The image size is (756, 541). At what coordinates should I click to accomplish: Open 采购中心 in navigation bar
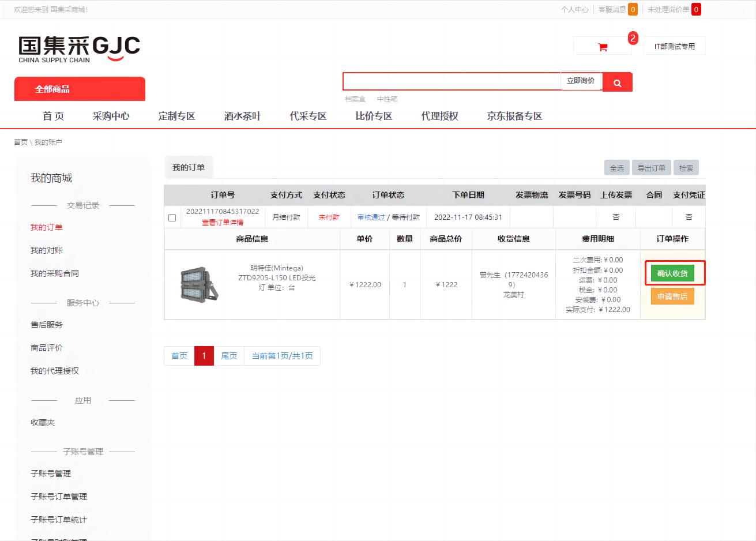tap(111, 116)
